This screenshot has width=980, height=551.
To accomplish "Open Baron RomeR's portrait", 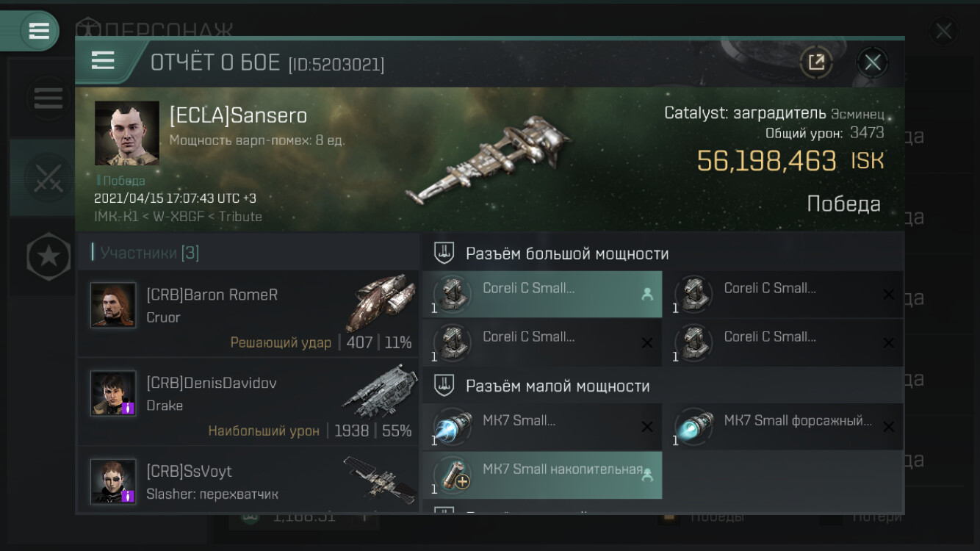I will tap(113, 305).
